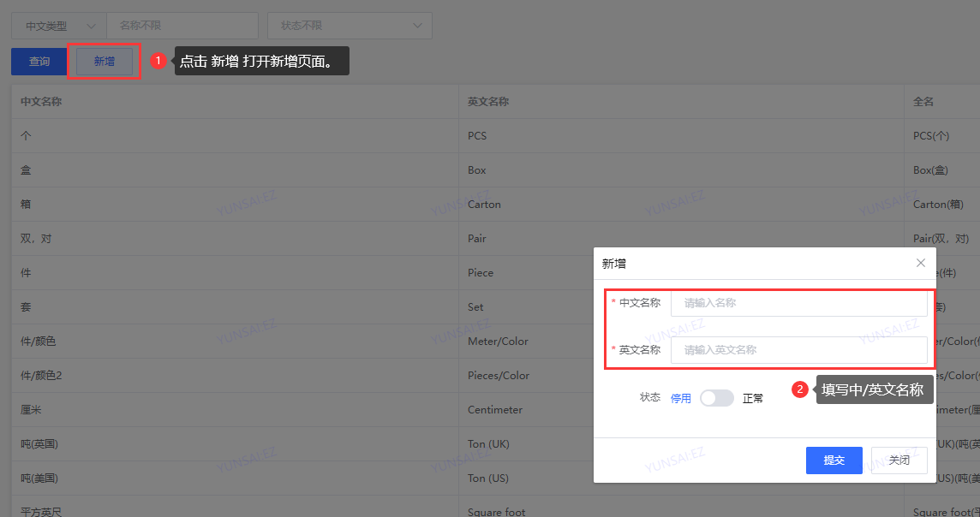
Task: Select the 正常 status label
Action: coord(753,398)
